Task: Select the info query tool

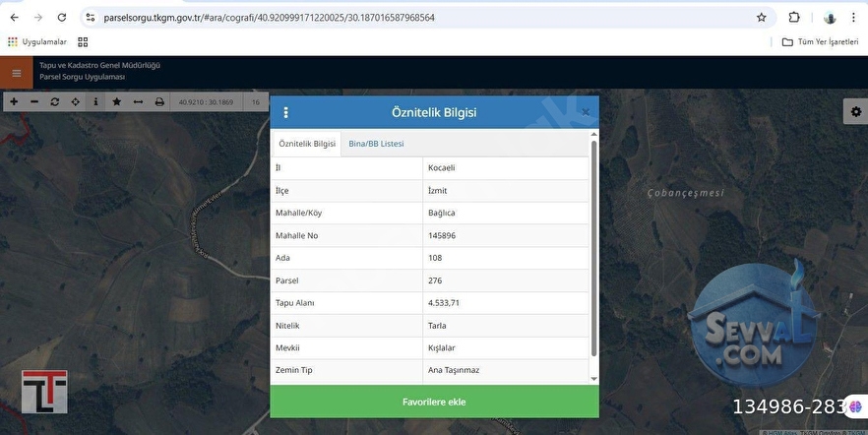Action: click(x=95, y=101)
